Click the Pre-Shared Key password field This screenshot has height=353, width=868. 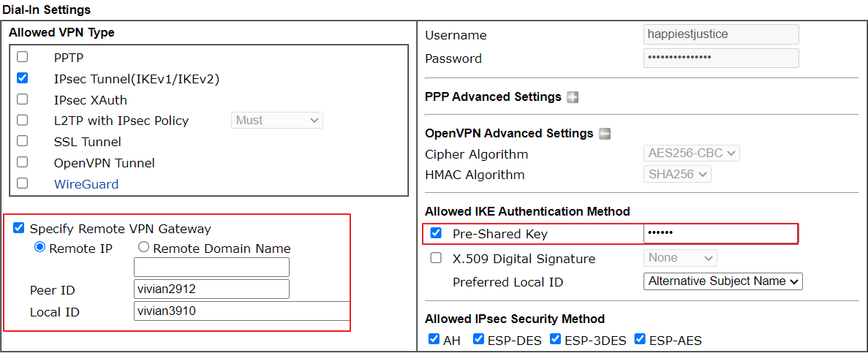coord(720,233)
